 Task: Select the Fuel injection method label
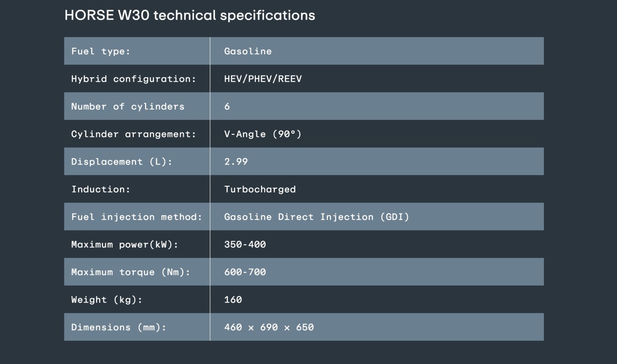[137, 217]
